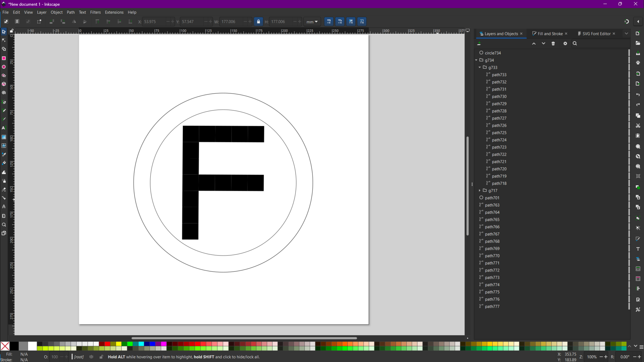Screen dimensions: 644x362
Task: Select the Eraser tool
Action: 4,189
